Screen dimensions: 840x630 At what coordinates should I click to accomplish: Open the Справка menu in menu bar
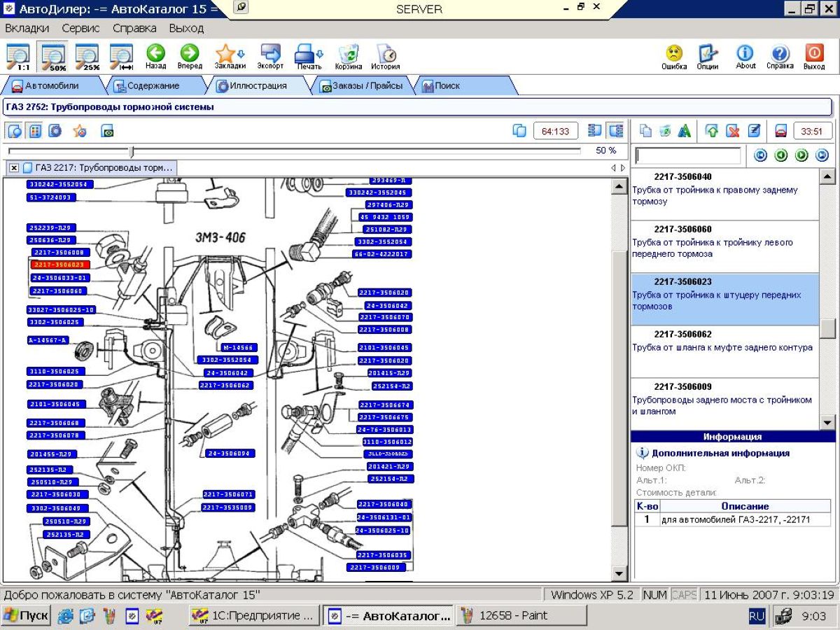(x=134, y=28)
